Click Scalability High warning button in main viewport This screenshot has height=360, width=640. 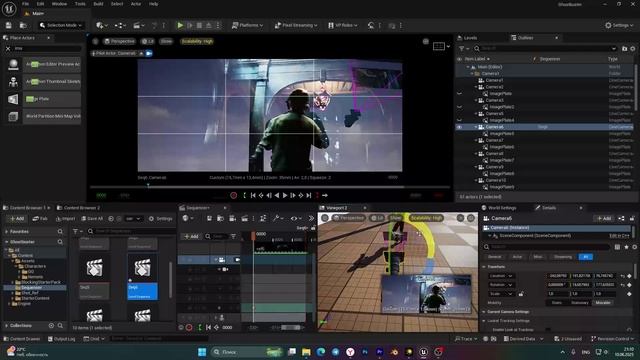click(197, 42)
